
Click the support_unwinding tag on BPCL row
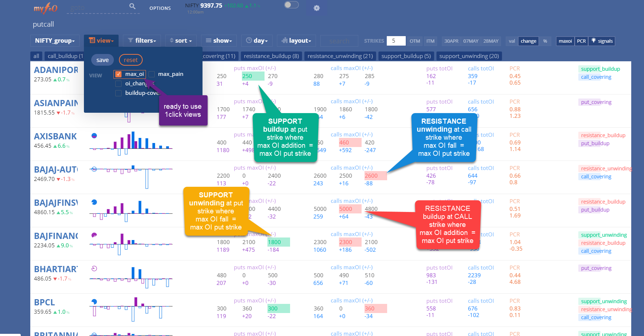pos(603,301)
